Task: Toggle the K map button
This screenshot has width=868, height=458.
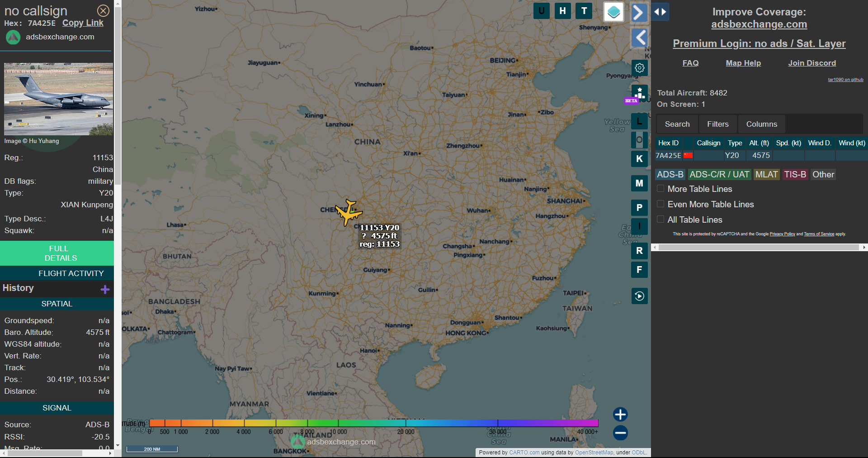Action: [x=639, y=159]
